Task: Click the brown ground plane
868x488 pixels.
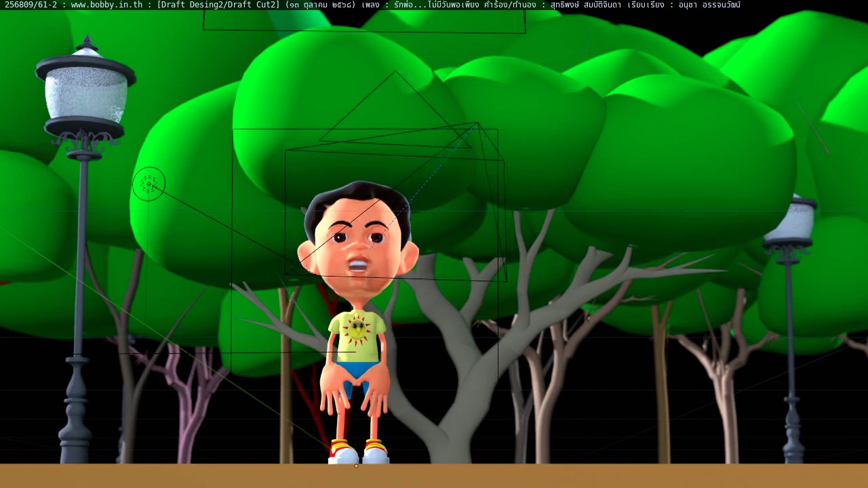Action: pyautogui.click(x=610, y=476)
